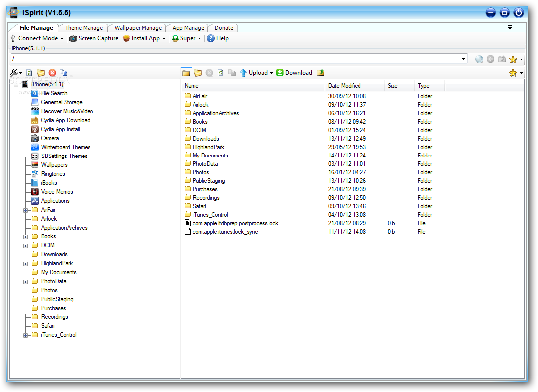
Task: Select My Documents folder in file list
Action: [210, 156]
